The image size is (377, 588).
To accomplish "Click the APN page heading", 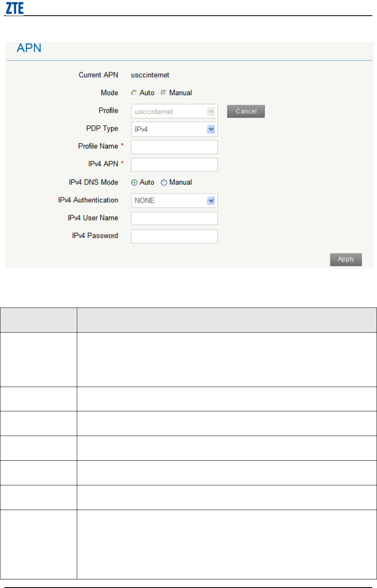I will (29, 48).
